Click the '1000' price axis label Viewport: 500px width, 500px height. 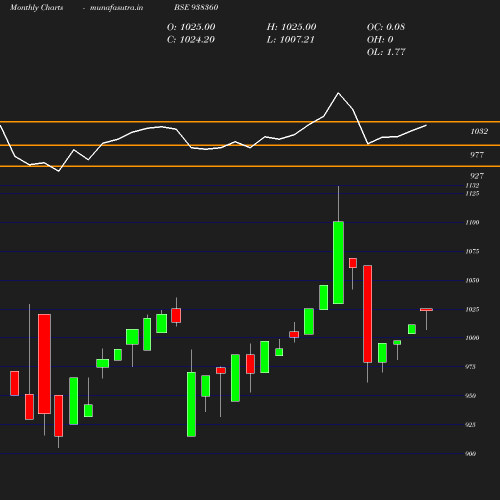point(472,338)
